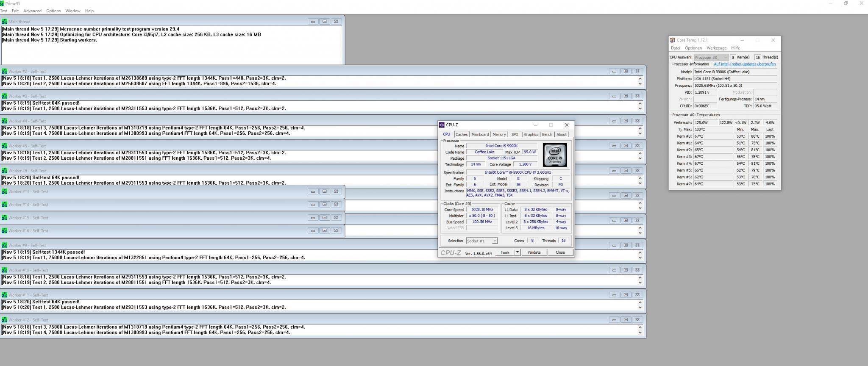Switch to About tab in CPU-Z
Screen dimensions: 868x366
561,134
